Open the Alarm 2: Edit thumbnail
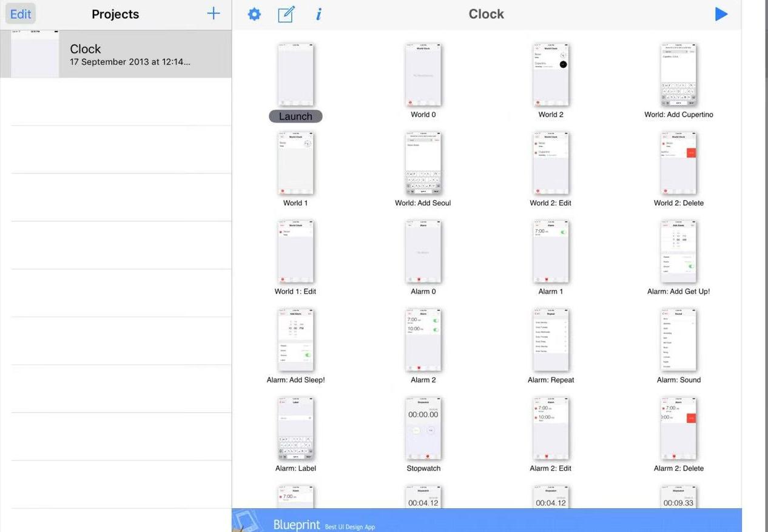768x532 pixels. pos(551,428)
